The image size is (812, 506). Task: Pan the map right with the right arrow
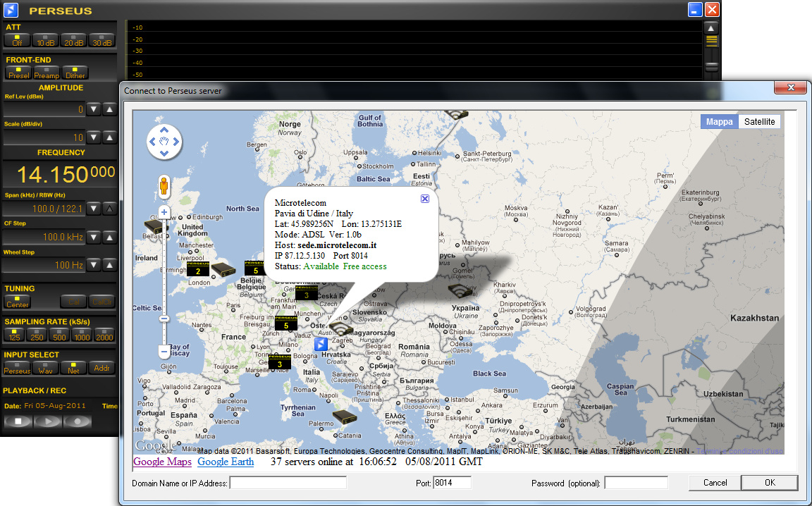click(176, 142)
